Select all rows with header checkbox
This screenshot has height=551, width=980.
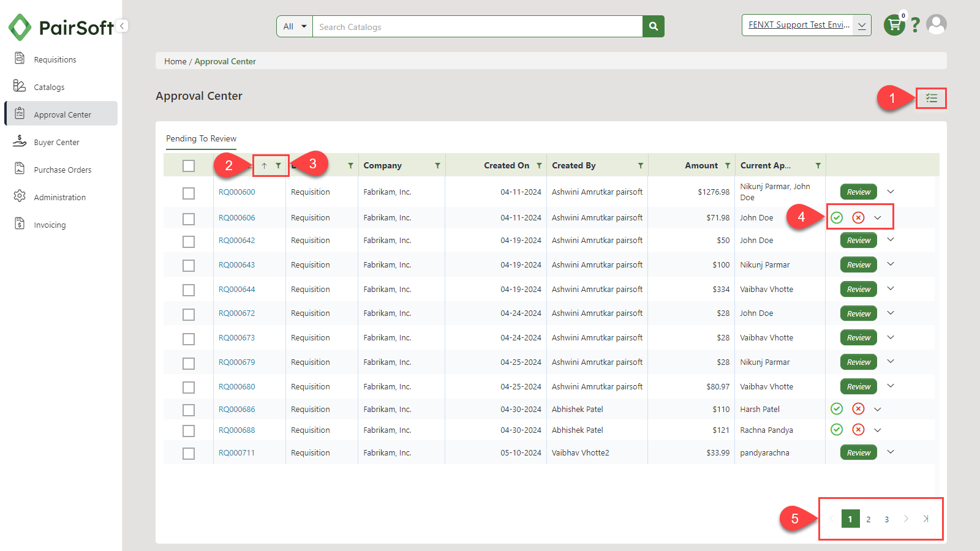[189, 166]
